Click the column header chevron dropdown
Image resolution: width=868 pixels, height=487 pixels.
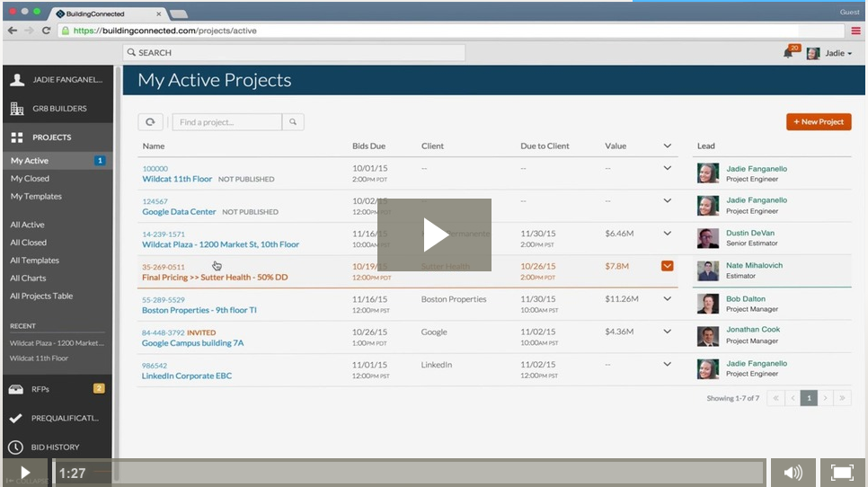[x=667, y=146]
